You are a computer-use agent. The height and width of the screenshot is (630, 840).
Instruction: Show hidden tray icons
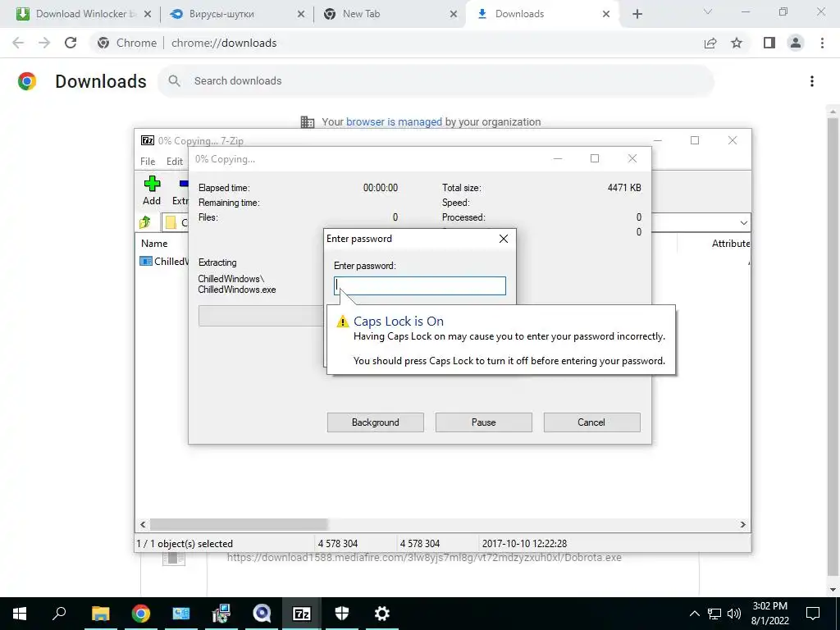(x=694, y=614)
